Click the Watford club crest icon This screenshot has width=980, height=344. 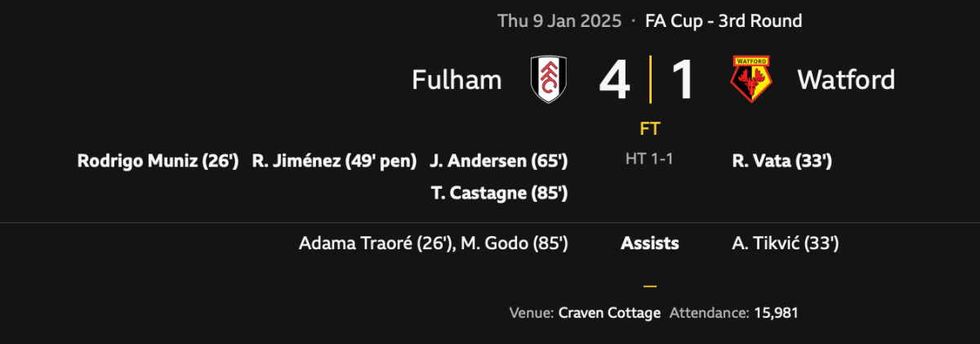[x=751, y=79]
